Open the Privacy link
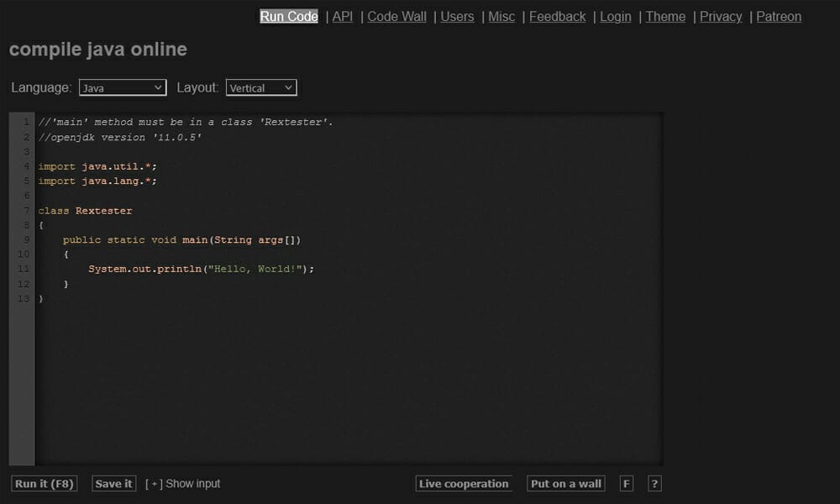Viewport: 840px width, 504px height. [x=721, y=17]
